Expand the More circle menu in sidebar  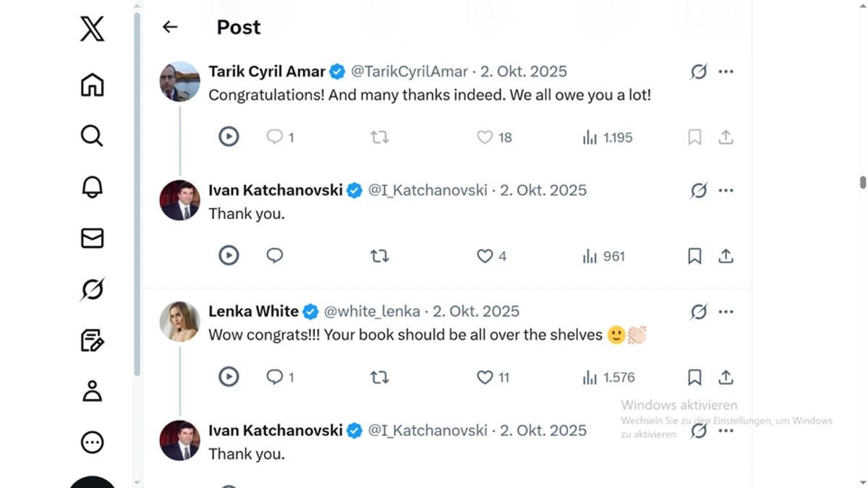tap(92, 442)
